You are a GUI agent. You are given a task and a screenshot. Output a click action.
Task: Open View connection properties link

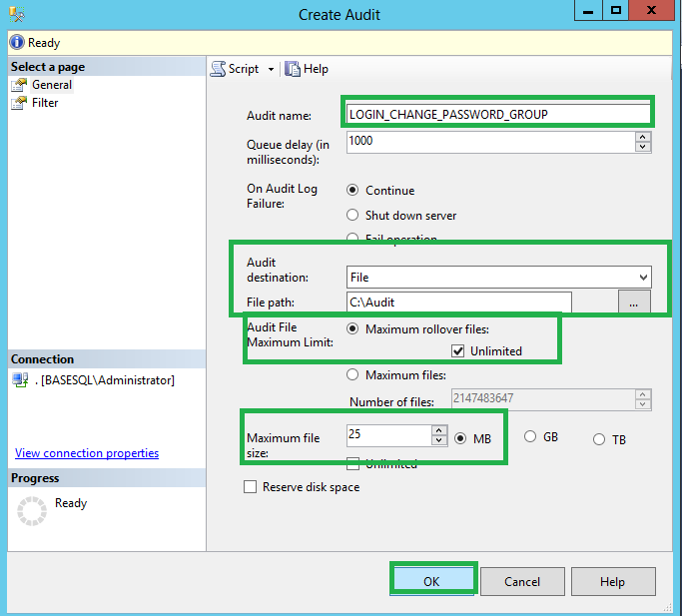[x=87, y=453]
